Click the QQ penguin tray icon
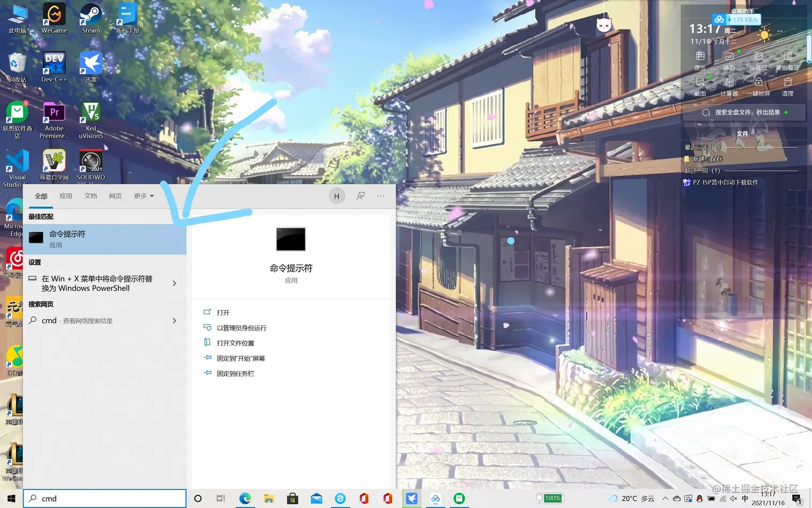Viewport: 812px width, 508px height. [x=699, y=498]
